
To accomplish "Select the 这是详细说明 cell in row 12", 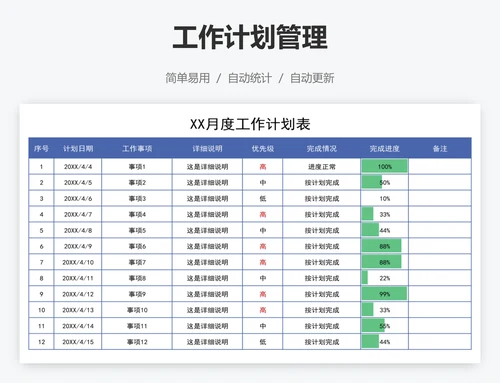I will click(207, 342).
